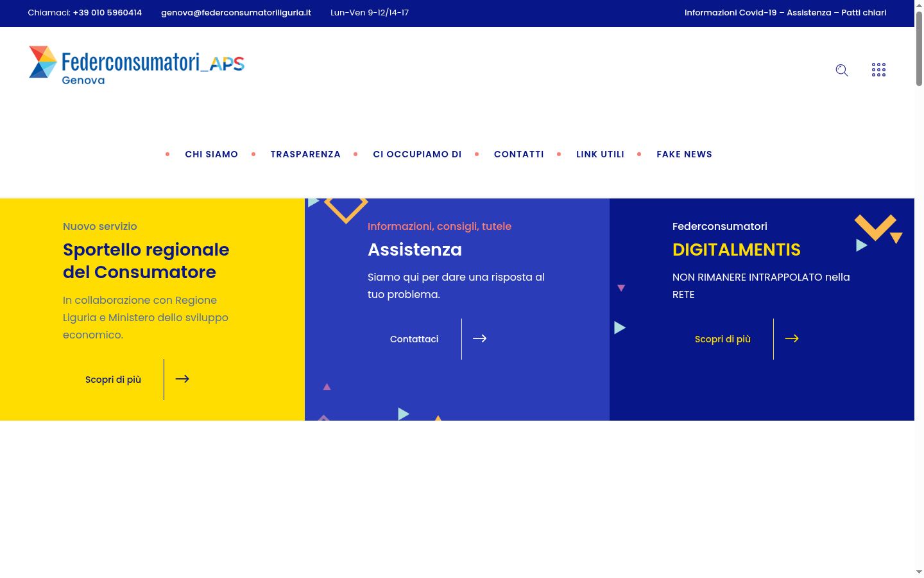
Task: Click the scrollbar down arrow
Action: click(919, 572)
